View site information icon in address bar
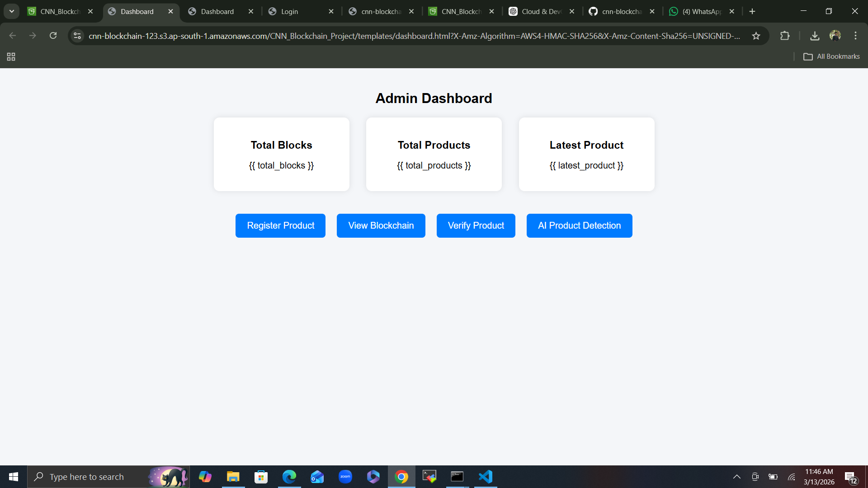This screenshot has height=488, width=868. [x=77, y=36]
